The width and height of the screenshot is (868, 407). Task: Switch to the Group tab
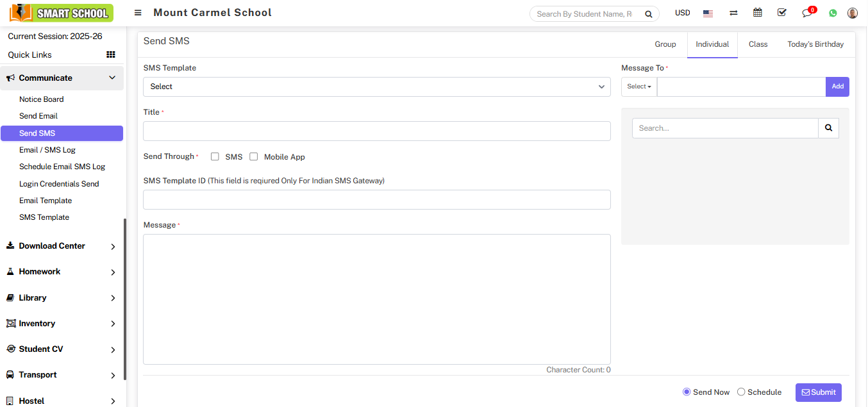point(665,44)
